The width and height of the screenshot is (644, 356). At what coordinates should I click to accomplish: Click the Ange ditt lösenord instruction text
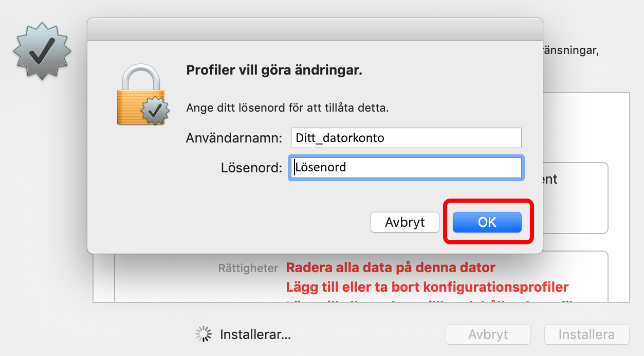click(x=287, y=108)
